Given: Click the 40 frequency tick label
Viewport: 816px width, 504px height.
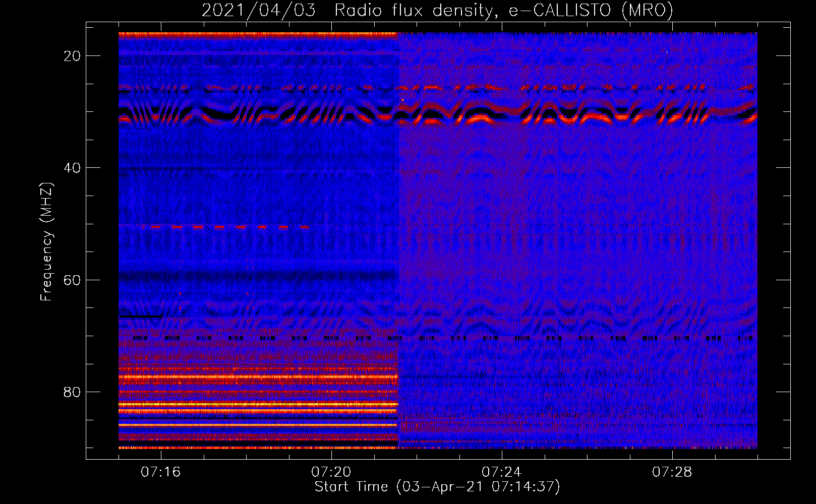Looking at the screenshot, I should coord(72,168).
